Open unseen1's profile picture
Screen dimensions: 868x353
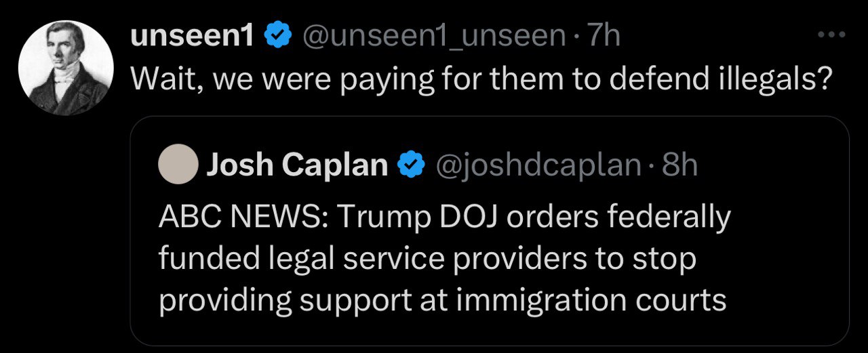click(65, 68)
